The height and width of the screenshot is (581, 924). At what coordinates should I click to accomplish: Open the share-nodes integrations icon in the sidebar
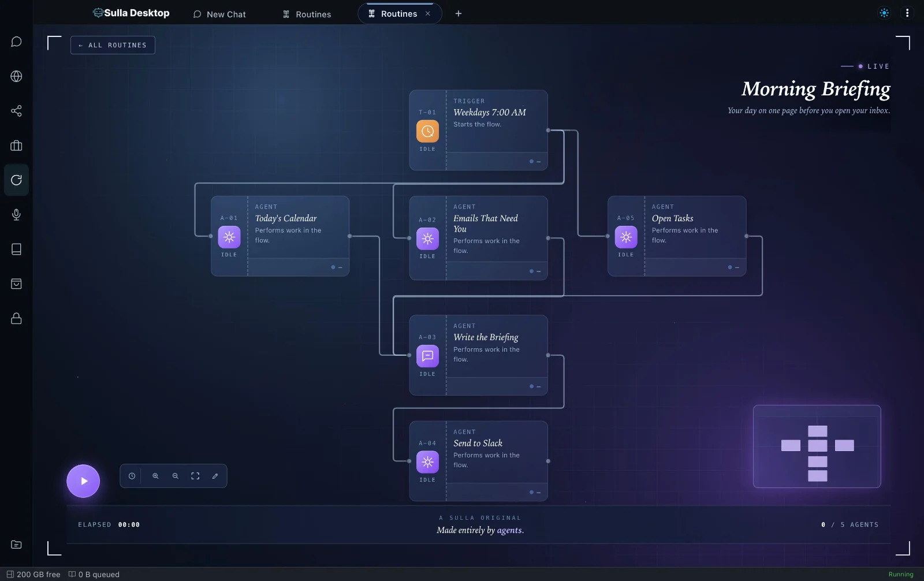coord(16,111)
